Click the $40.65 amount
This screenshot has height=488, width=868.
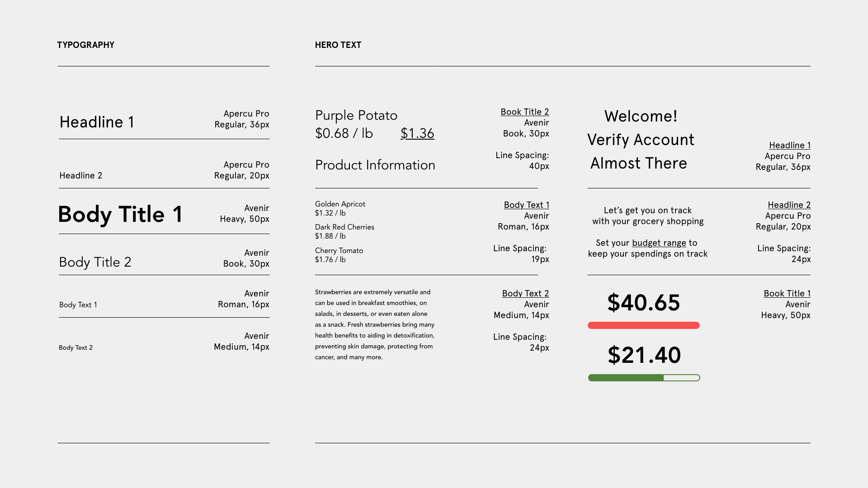(643, 303)
